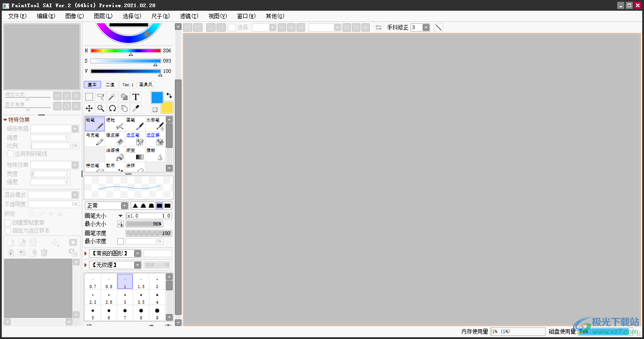Click the transparent color icon

click(x=155, y=109)
